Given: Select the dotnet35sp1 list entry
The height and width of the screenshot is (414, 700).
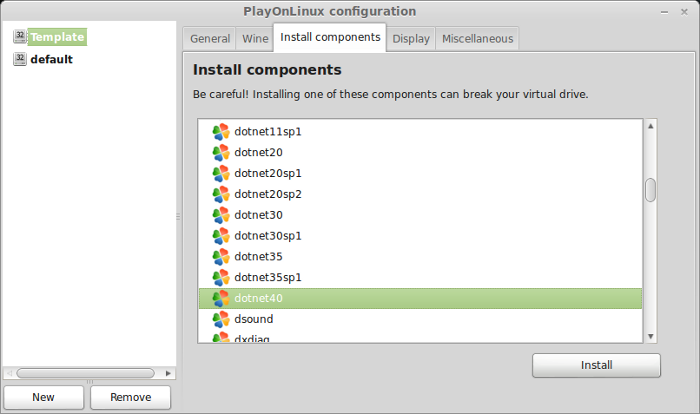Looking at the screenshot, I should [420, 277].
